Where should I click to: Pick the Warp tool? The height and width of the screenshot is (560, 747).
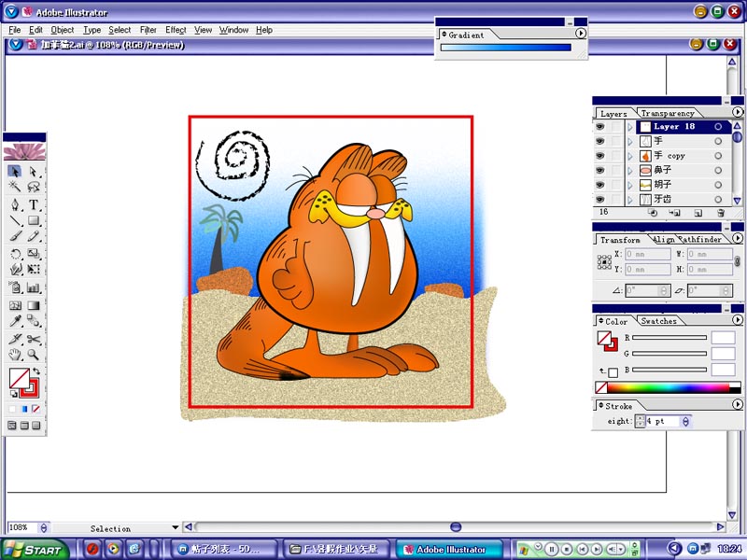pyautogui.click(x=15, y=270)
